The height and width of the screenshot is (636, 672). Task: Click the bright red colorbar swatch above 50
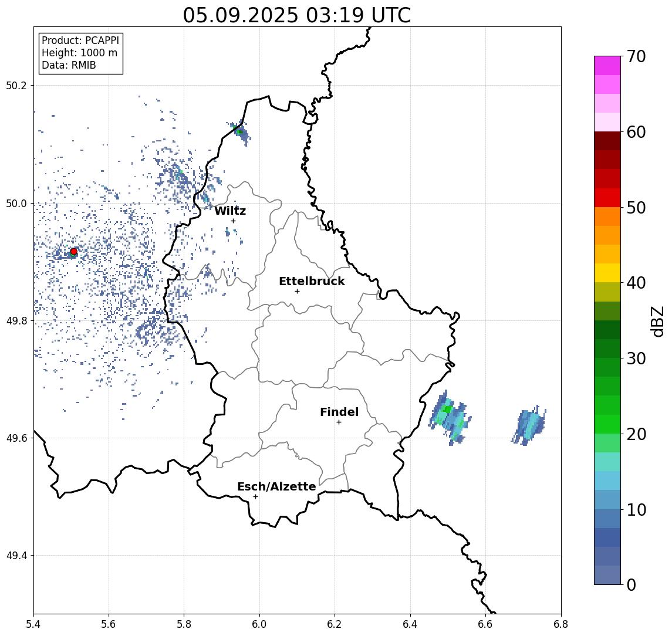tap(607, 198)
